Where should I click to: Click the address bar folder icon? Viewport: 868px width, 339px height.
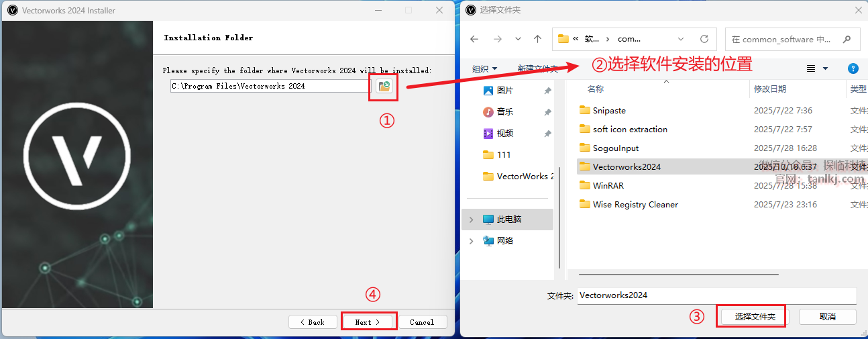563,39
